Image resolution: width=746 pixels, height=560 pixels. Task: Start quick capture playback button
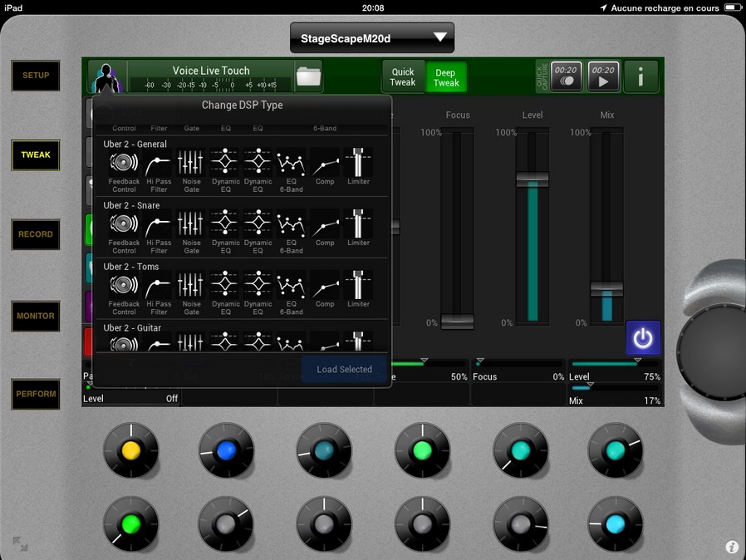click(603, 76)
